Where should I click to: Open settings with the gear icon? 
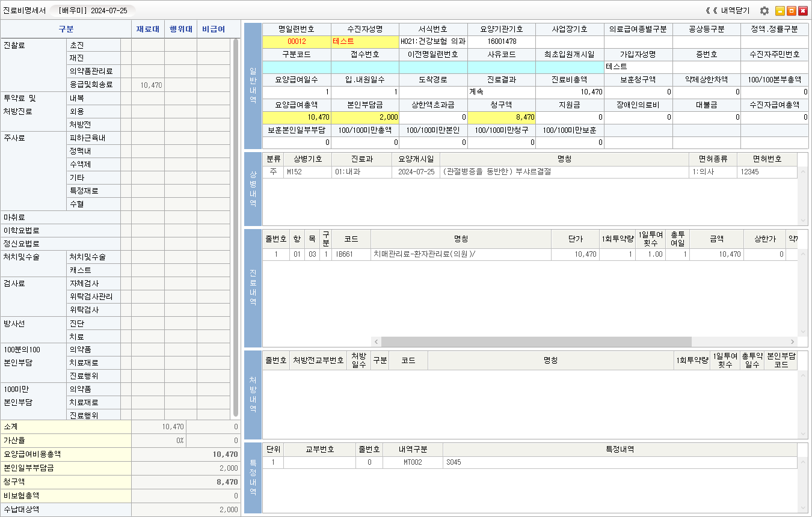click(764, 11)
